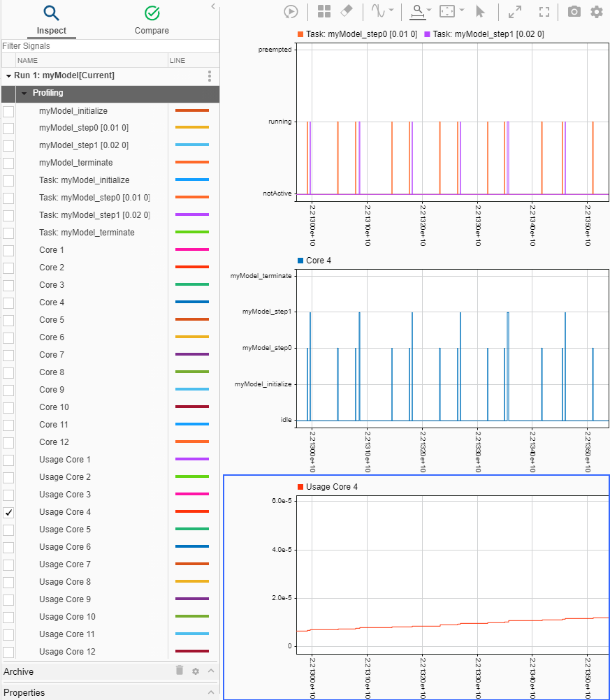Enable the Core 1 signal checkbox
610x700 pixels.
(x=8, y=250)
